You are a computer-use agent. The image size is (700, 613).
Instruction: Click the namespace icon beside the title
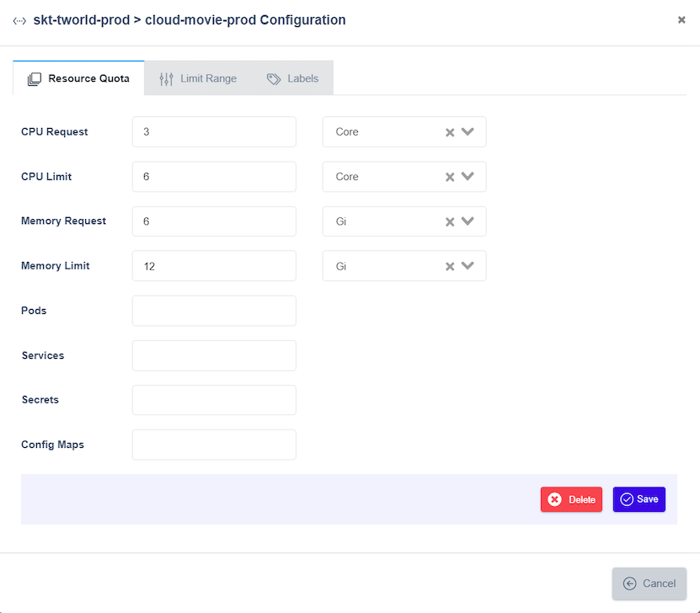(x=19, y=21)
